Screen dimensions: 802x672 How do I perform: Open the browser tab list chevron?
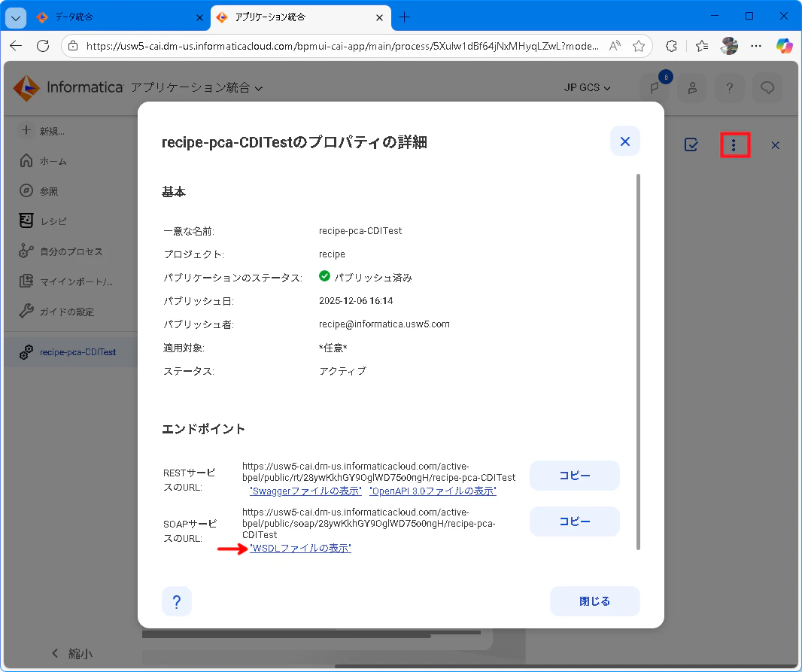coord(16,18)
